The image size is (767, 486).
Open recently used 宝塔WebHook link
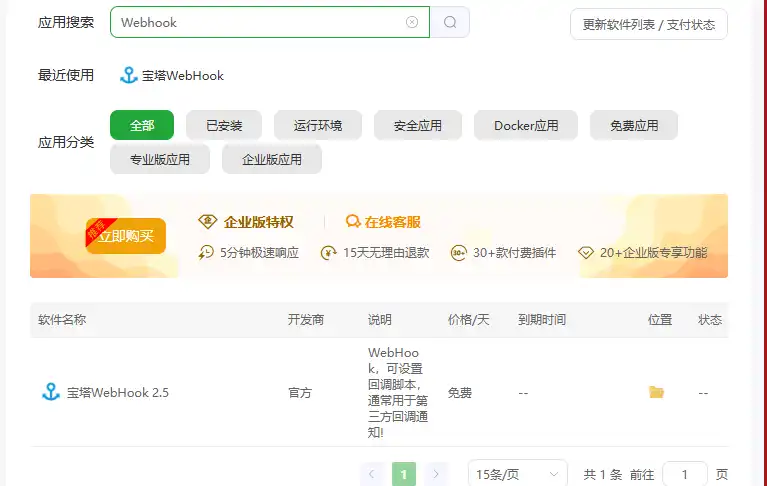click(x=172, y=75)
